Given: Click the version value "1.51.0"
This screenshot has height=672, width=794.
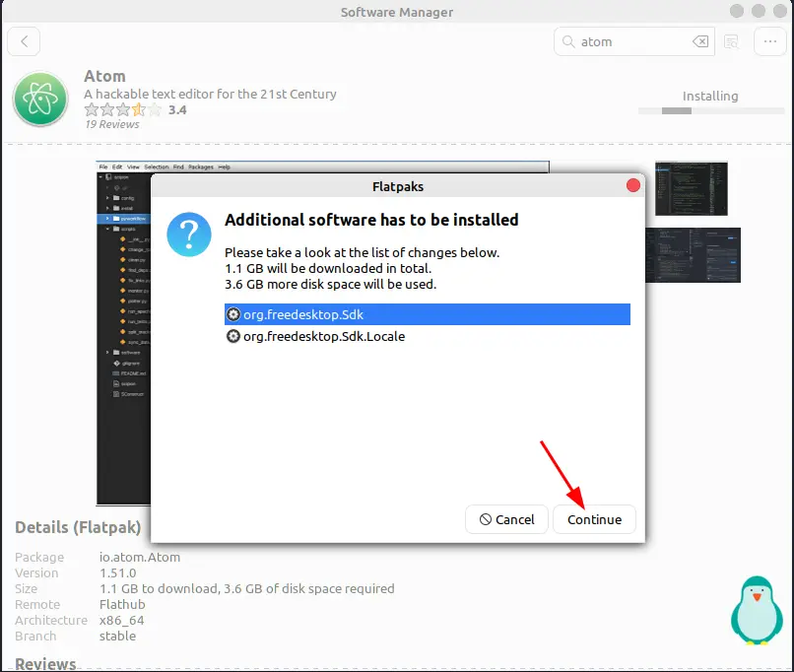Looking at the screenshot, I should 118,573.
